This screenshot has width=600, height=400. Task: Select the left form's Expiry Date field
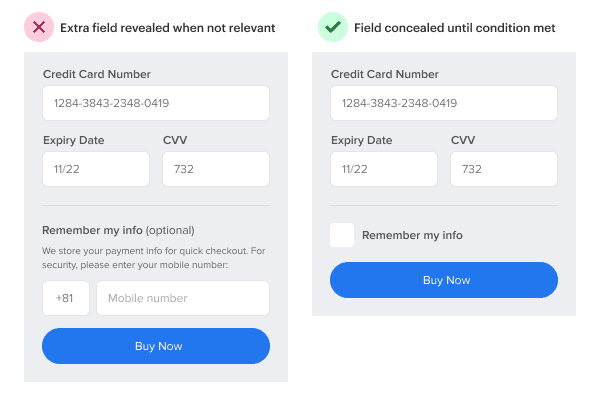click(95, 169)
